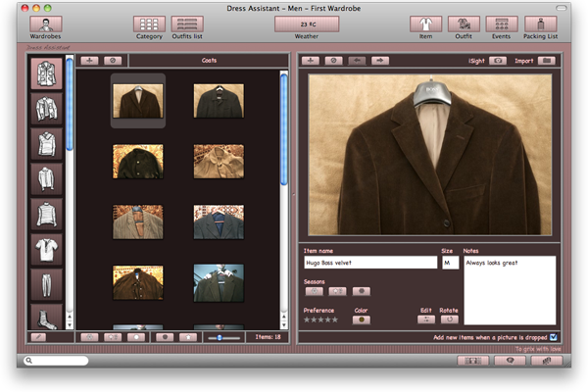Click the Import folder button

pyautogui.click(x=546, y=61)
